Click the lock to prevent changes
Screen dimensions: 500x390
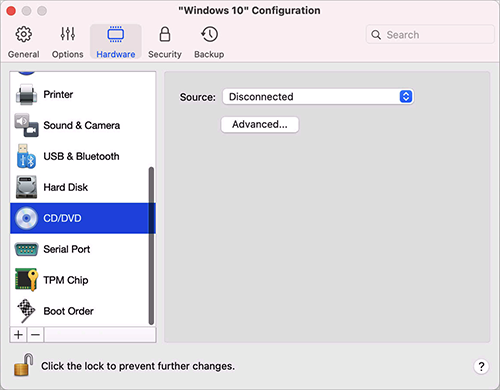23,365
